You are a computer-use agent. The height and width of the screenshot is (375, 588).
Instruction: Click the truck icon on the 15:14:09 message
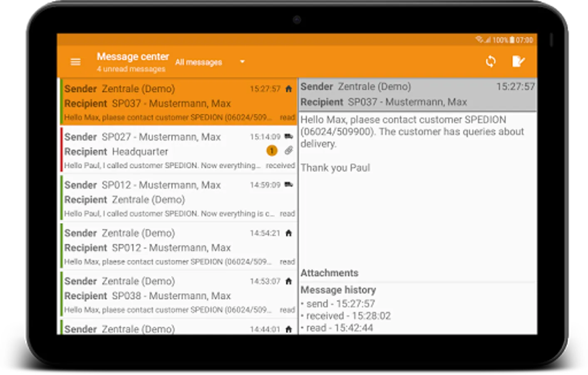(288, 136)
